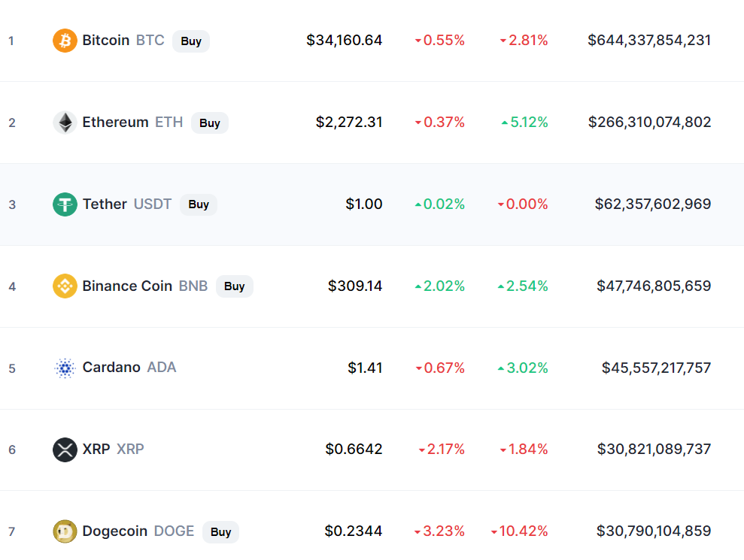Click the Cardano dotted logo icon

pyautogui.click(x=65, y=368)
